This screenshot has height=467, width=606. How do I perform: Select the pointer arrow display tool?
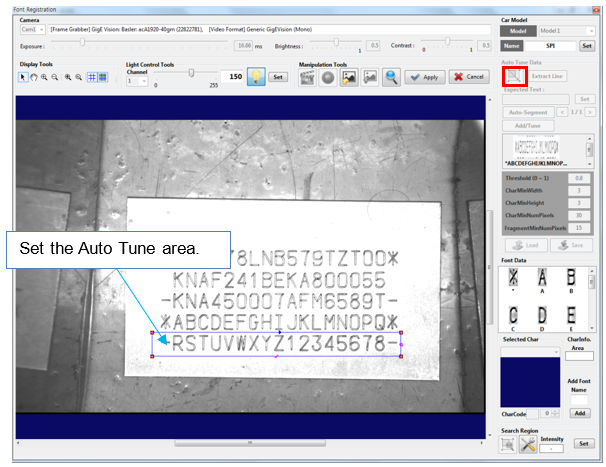coord(24,76)
